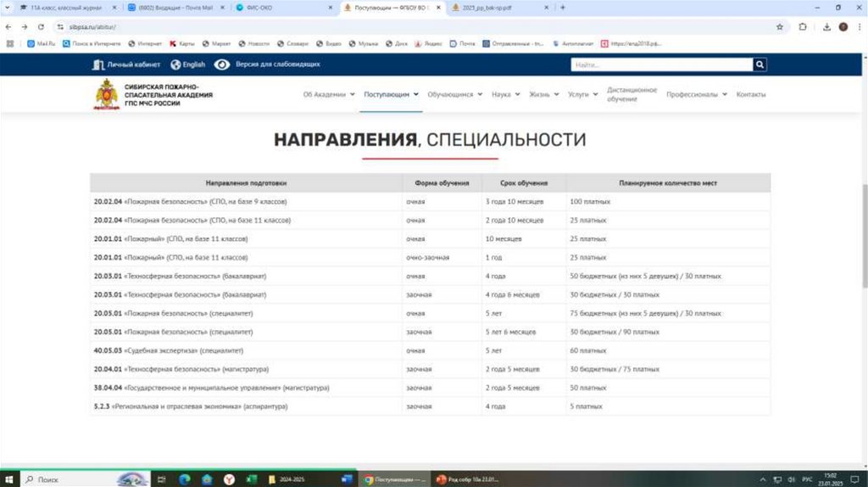This screenshot has height=487, width=868.
Task: Open the Диск bookmark
Action: click(x=397, y=43)
